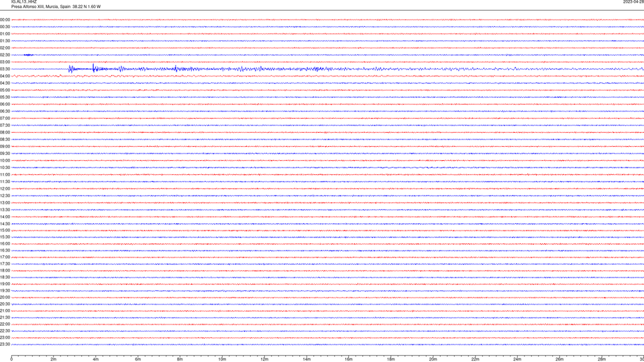Click the small blue burst on the 02:30 trace
Screen dimensions: 644x362
[28, 55]
